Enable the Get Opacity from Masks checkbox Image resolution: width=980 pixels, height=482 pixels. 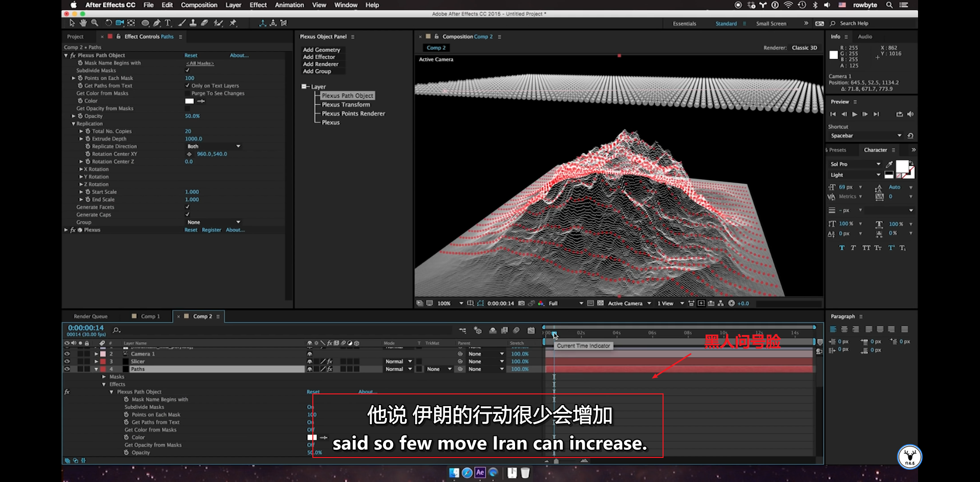tap(187, 109)
